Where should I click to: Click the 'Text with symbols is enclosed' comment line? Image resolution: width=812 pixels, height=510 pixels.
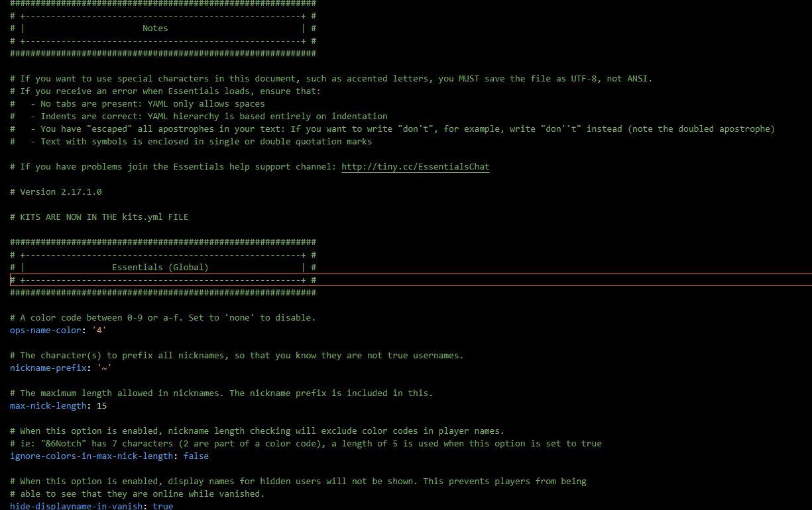point(191,142)
